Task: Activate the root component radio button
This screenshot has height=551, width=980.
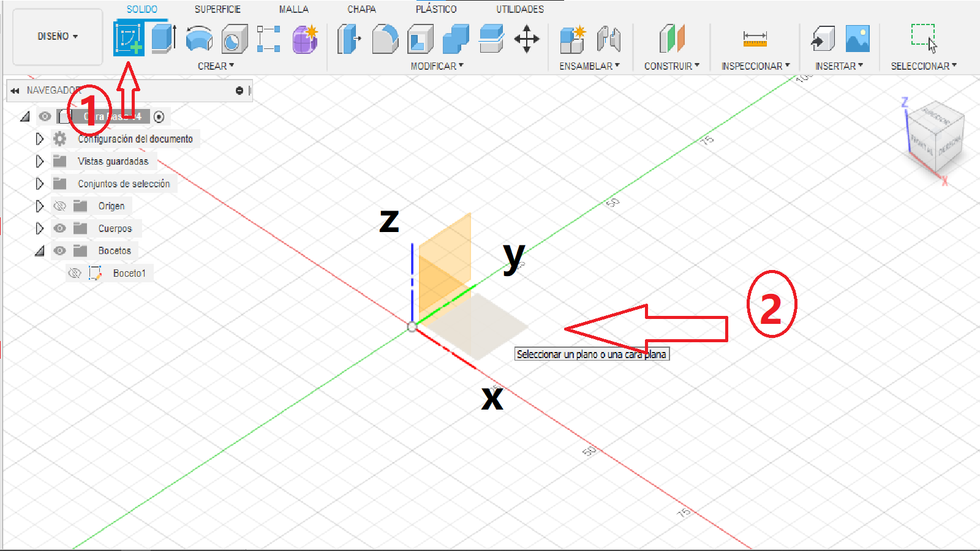Action: coord(159,116)
